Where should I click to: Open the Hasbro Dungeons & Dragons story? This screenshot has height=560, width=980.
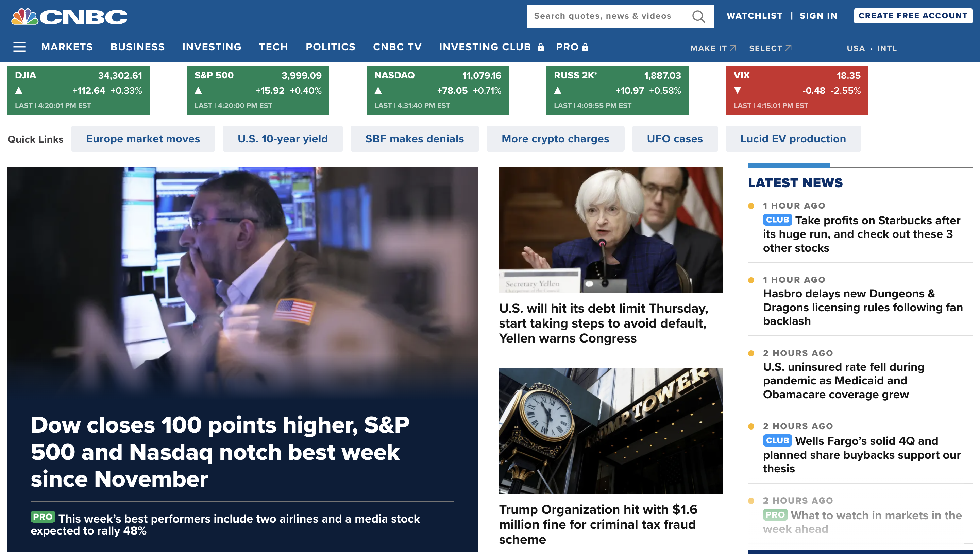coord(863,307)
